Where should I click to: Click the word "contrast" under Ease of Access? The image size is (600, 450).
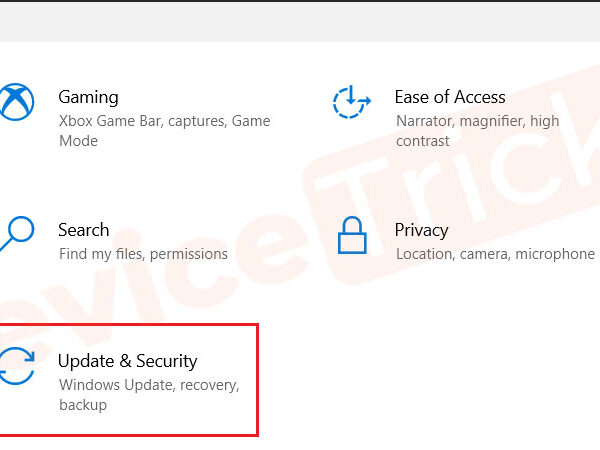[x=423, y=141]
